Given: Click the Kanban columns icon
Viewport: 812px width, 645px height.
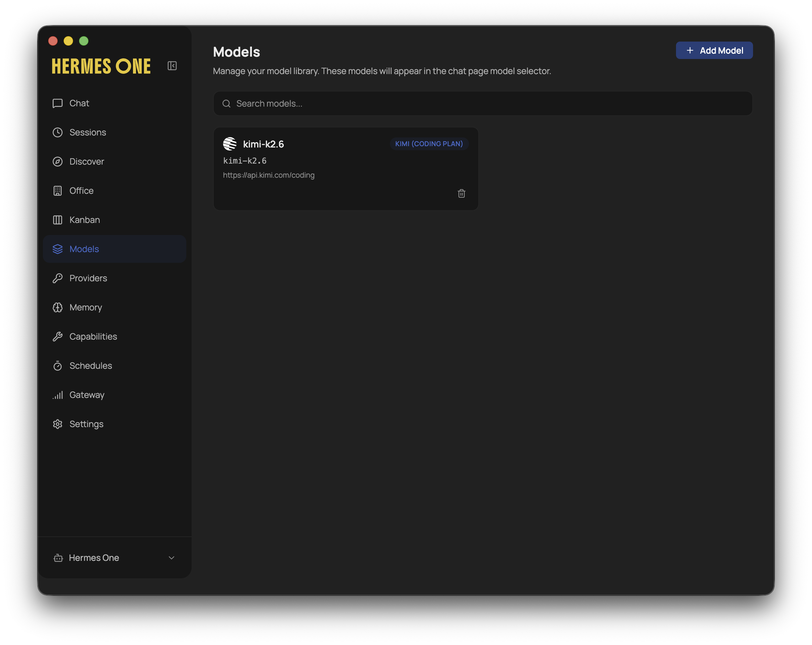Looking at the screenshot, I should pos(58,220).
